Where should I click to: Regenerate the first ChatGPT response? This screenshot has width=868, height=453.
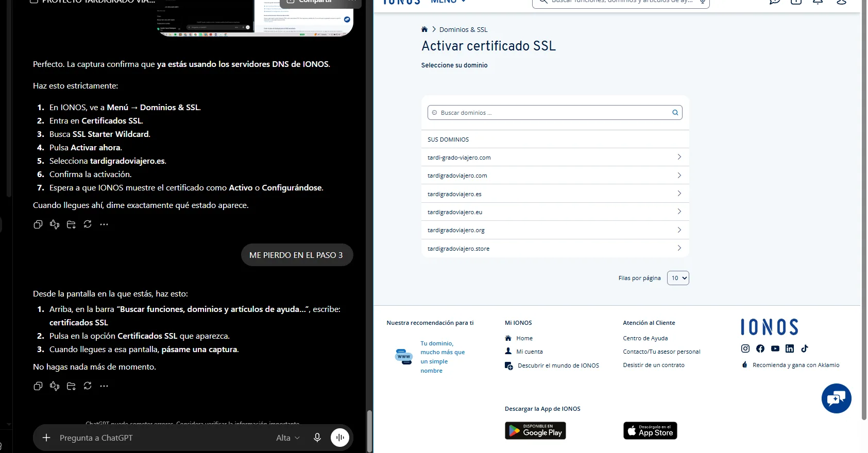point(88,224)
